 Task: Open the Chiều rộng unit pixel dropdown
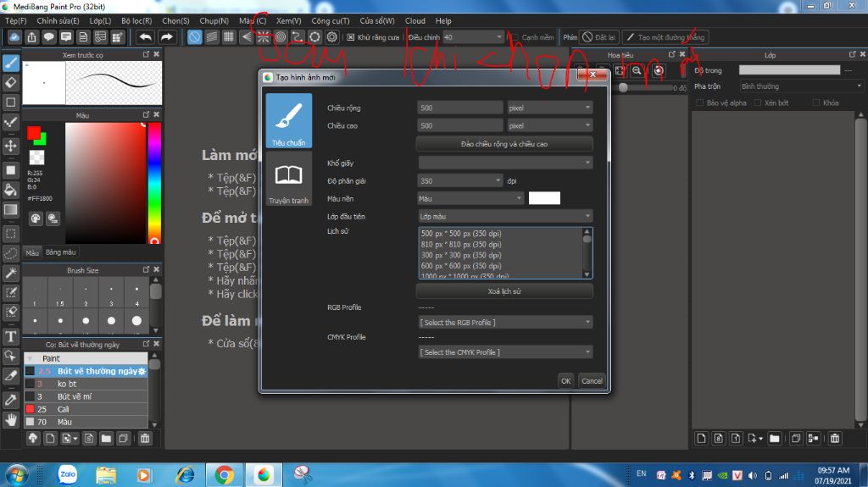point(549,108)
